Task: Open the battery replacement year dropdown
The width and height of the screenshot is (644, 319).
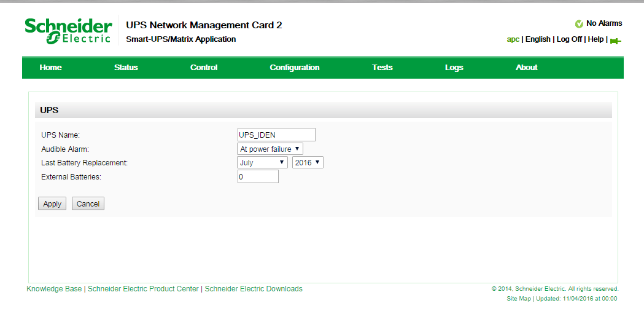Action: click(308, 162)
